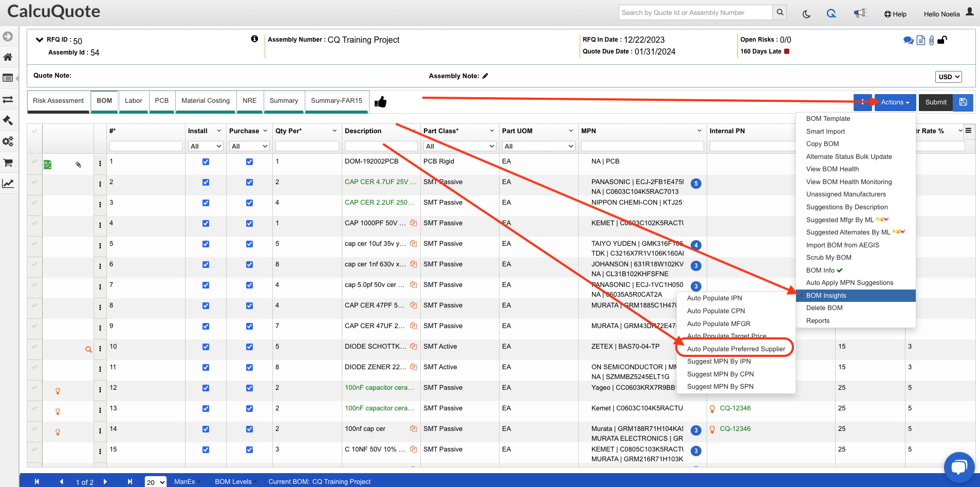Click the Submit button
Viewport: 980px width, 487px height.
point(935,102)
